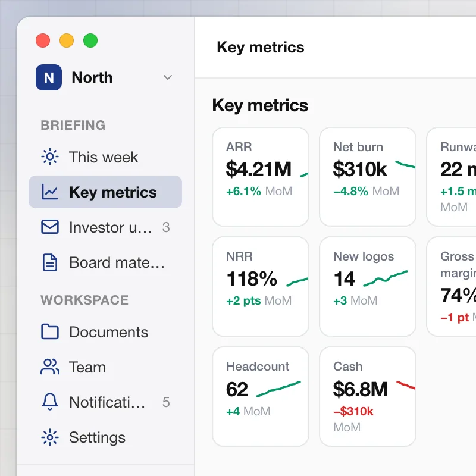
Task: Select the Key metrics sidebar item
Action: click(x=105, y=192)
